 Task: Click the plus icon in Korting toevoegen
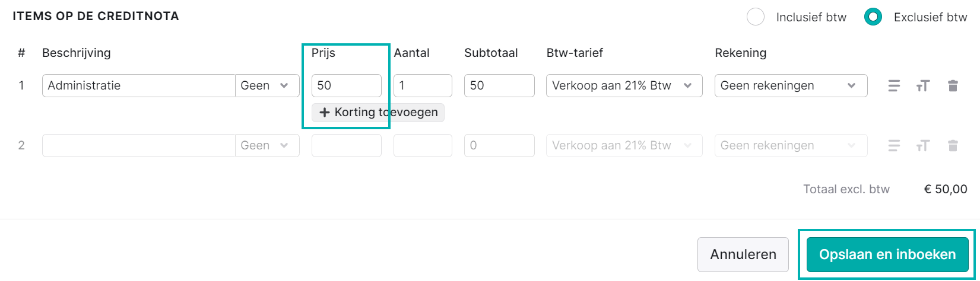click(x=325, y=113)
